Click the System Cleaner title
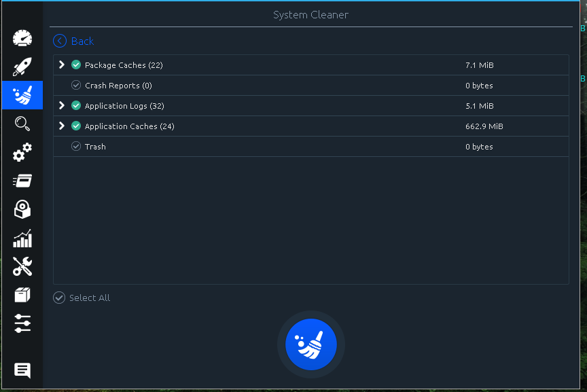The height and width of the screenshot is (392, 587). pyautogui.click(x=310, y=15)
